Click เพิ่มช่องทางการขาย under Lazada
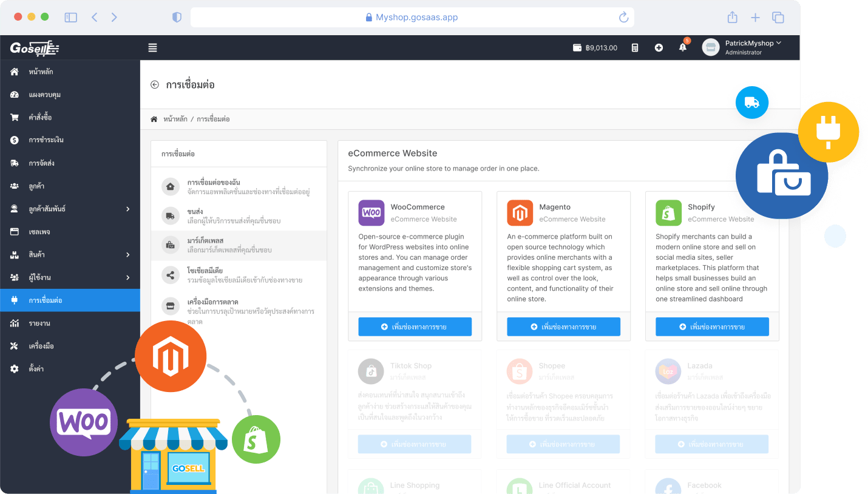868x494 pixels. (x=712, y=444)
